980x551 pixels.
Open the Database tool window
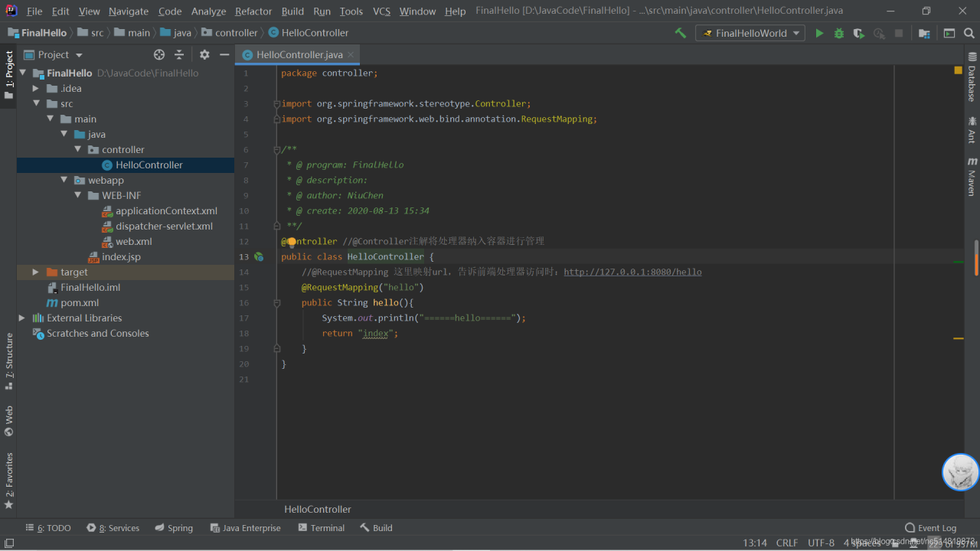[x=972, y=77]
